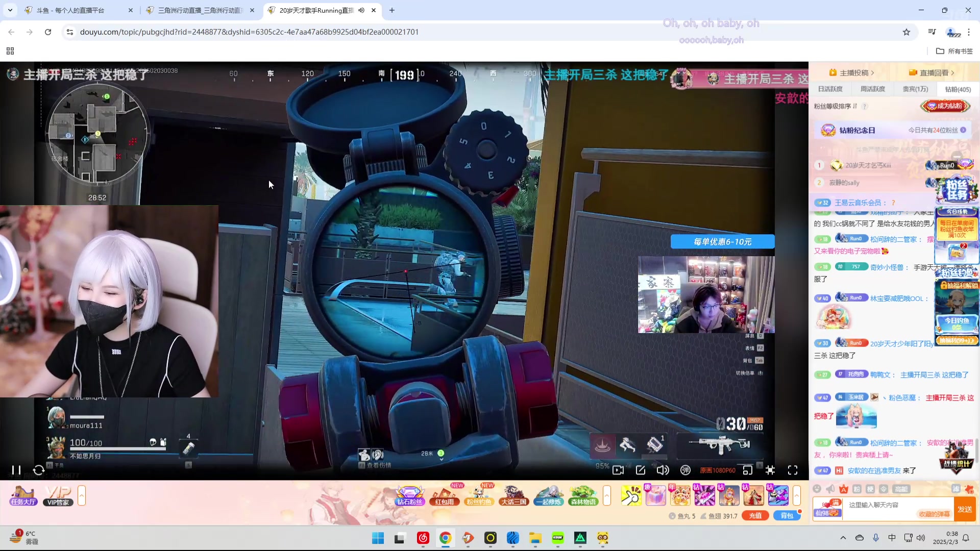This screenshot has width=980, height=551.
Task: Open 主播投稿 link
Action: pyautogui.click(x=851, y=72)
